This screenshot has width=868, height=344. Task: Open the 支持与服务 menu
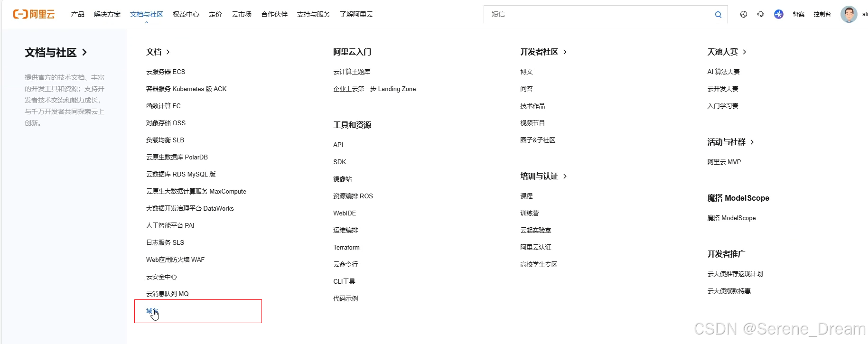[314, 14]
